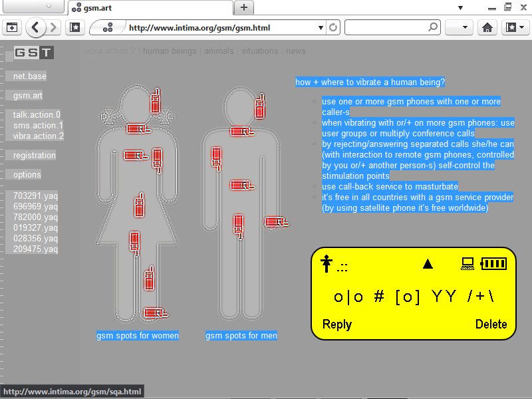Select animals in the top page menu
This screenshot has height=399, width=532.
click(x=219, y=51)
